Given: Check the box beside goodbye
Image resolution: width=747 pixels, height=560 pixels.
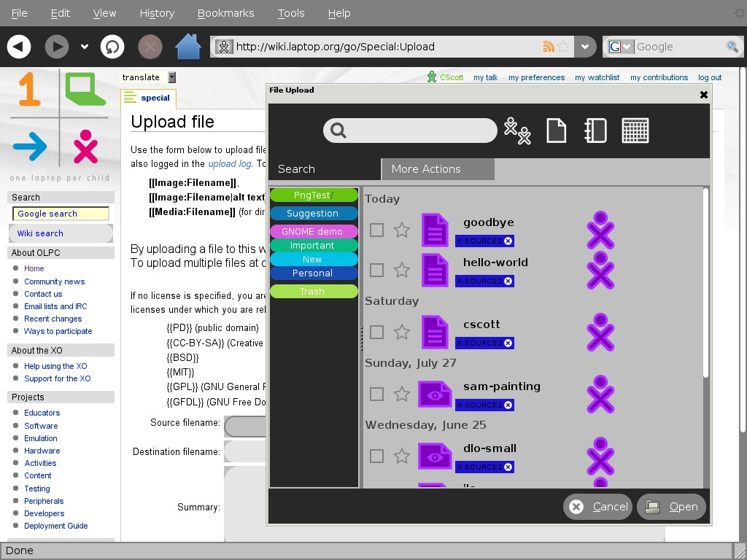Looking at the screenshot, I should pyautogui.click(x=376, y=230).
